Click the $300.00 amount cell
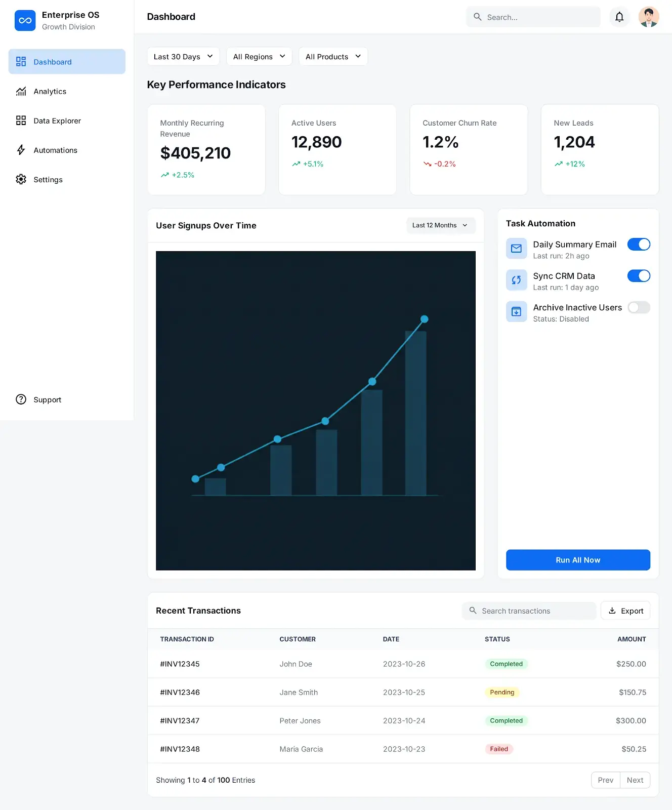The image size is (672, 810). click(x=631, y=720)
